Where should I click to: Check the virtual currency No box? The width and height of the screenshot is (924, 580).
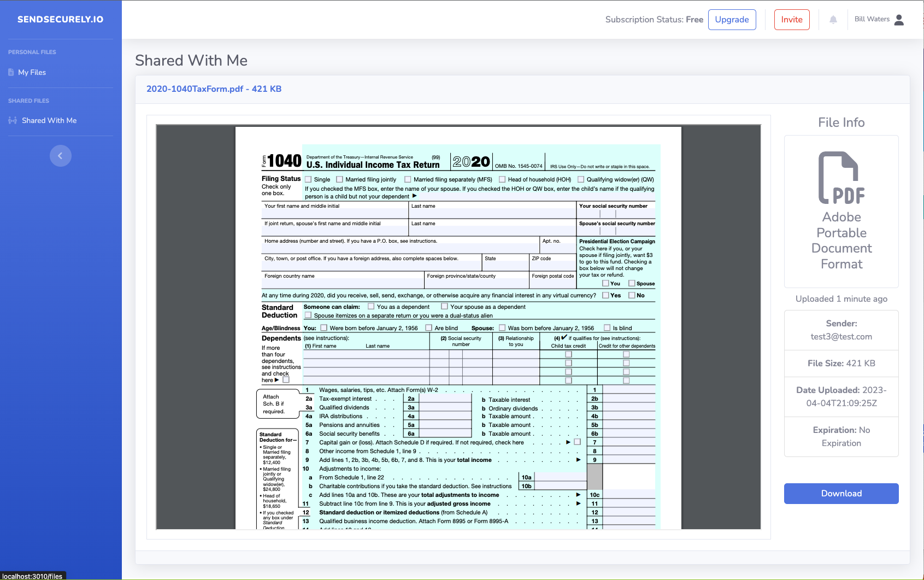(632, 295)
